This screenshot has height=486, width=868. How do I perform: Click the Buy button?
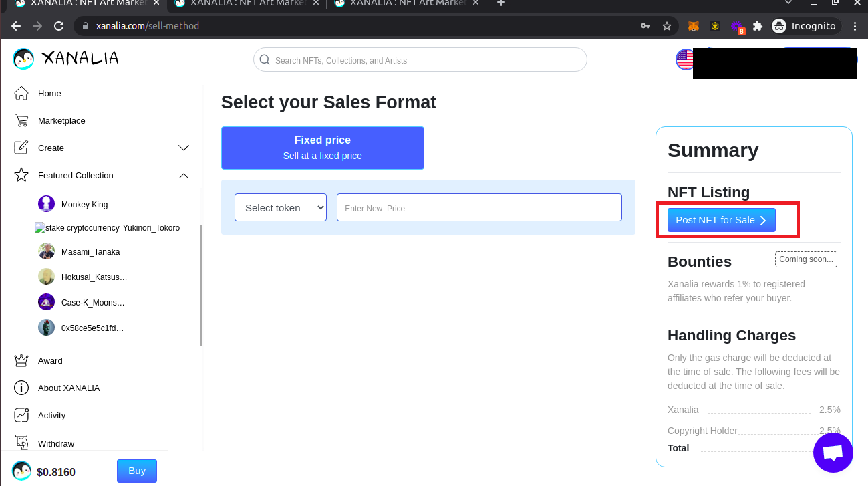coord(137,471)
